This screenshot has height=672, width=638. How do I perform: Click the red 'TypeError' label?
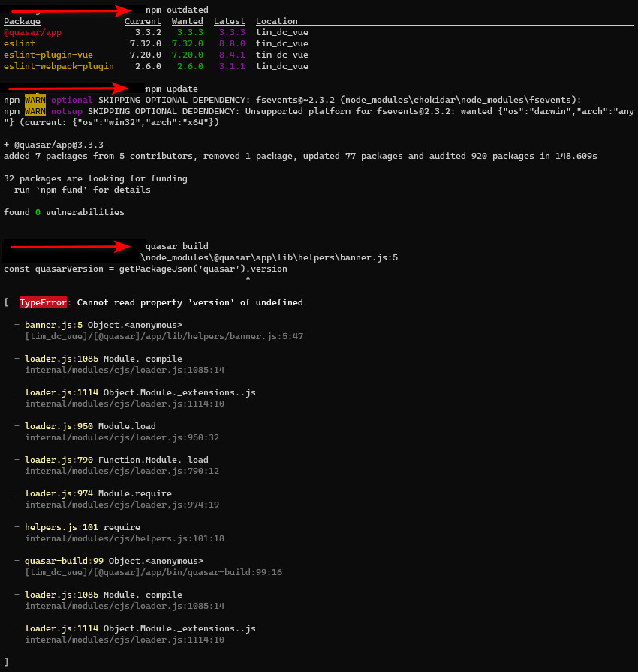coord(43,302)
